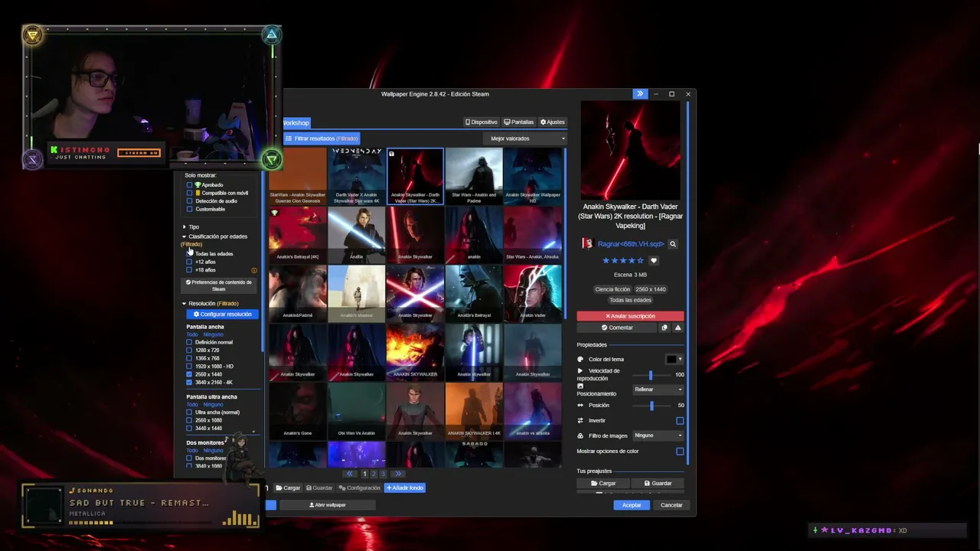The image size is (980, 551).
Task: Rate the wallpaper using the star rating
Action: click(623, 261)
